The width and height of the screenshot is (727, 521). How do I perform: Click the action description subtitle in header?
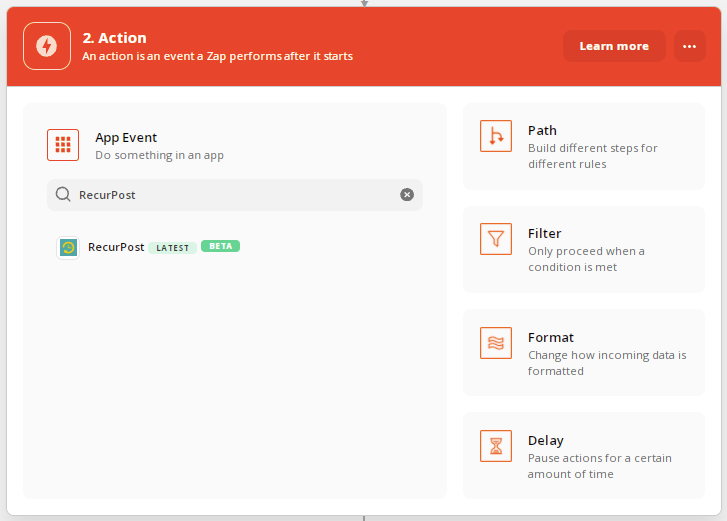pos(217,56)
